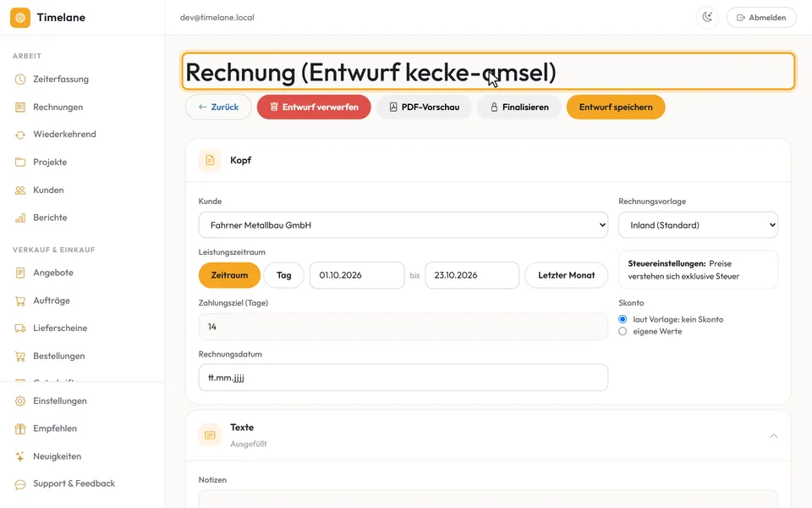This screenshot has width=812, height=508.
Task: Click the gear icon beside Einstellungen
Action: pos(20,401)
